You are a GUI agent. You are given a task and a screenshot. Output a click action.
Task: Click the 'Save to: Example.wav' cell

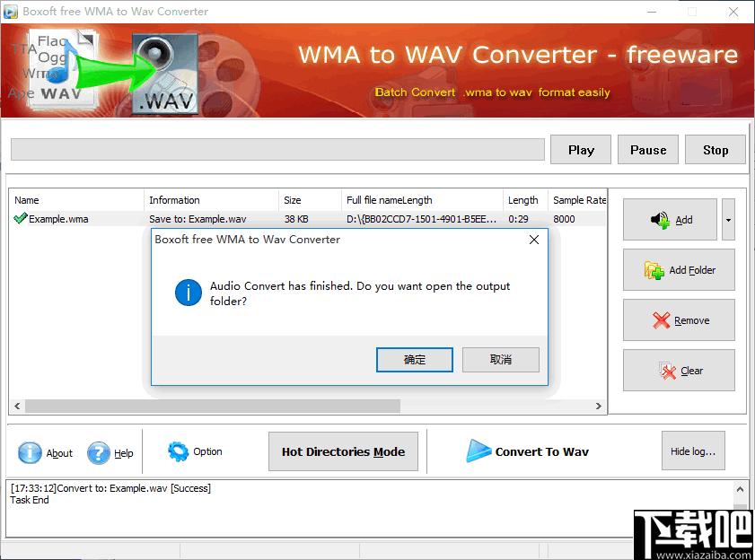point(198,219)
